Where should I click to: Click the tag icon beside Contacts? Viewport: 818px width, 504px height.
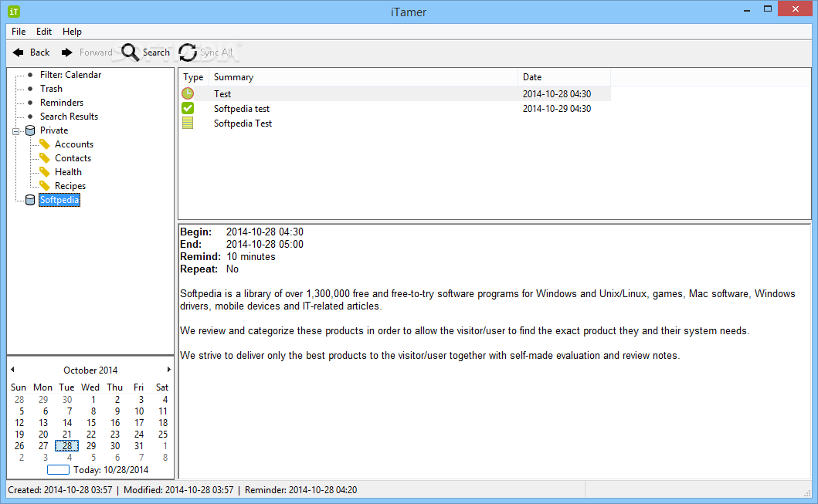click(45, 158)
